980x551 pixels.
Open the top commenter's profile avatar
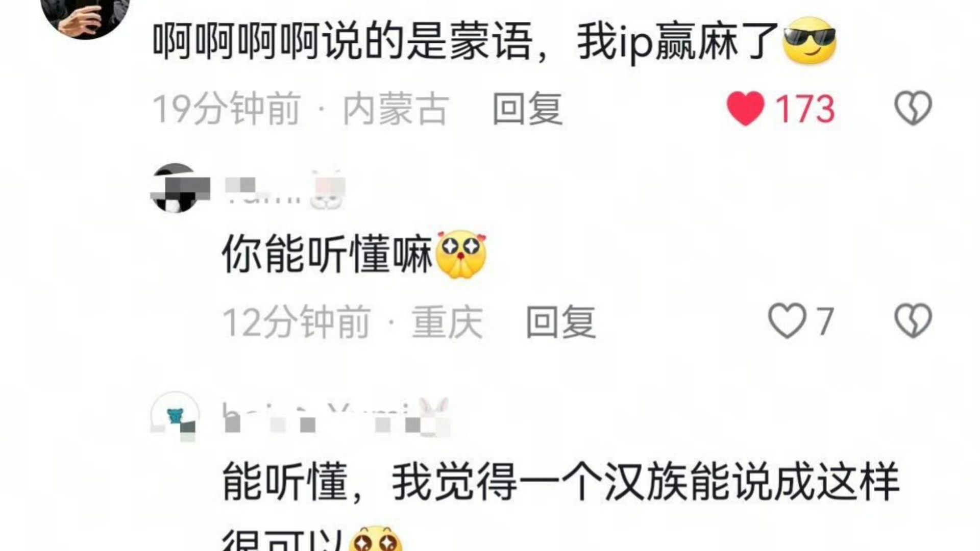click(85, 13)
